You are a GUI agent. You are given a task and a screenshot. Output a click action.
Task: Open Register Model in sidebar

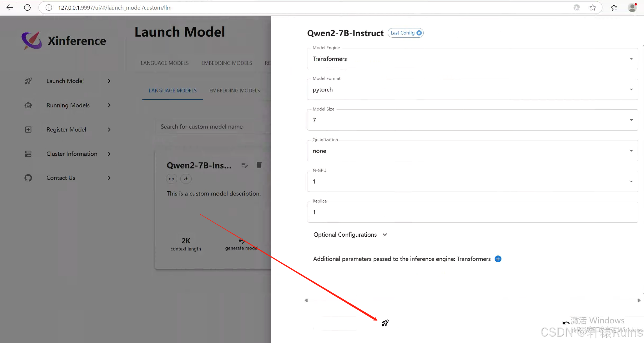coord(66,129)
